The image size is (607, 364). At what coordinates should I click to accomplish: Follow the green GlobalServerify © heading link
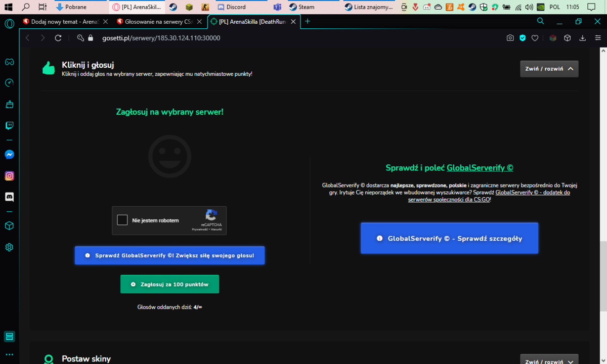coord(480,168)
